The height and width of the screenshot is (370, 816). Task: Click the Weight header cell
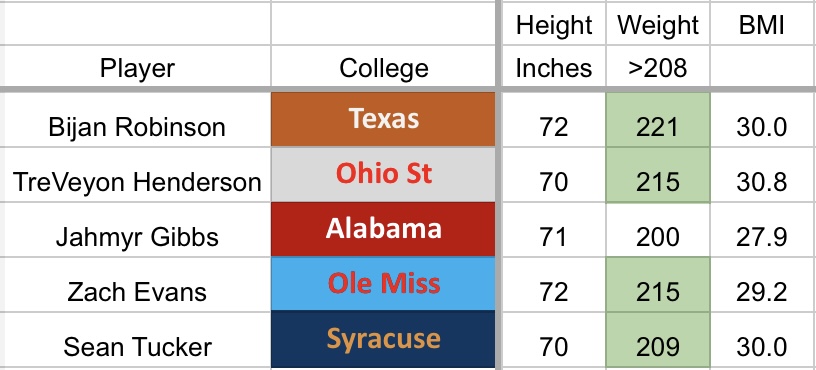point(658,24)
